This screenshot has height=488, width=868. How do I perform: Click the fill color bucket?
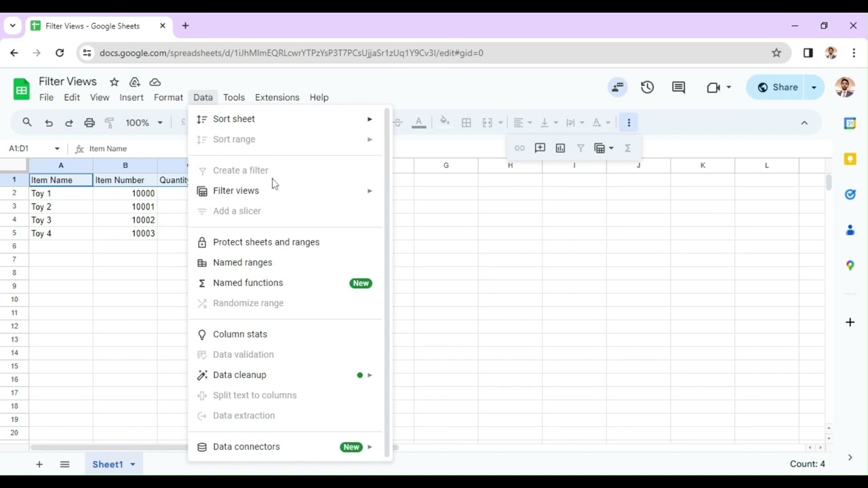pos(445,122)
